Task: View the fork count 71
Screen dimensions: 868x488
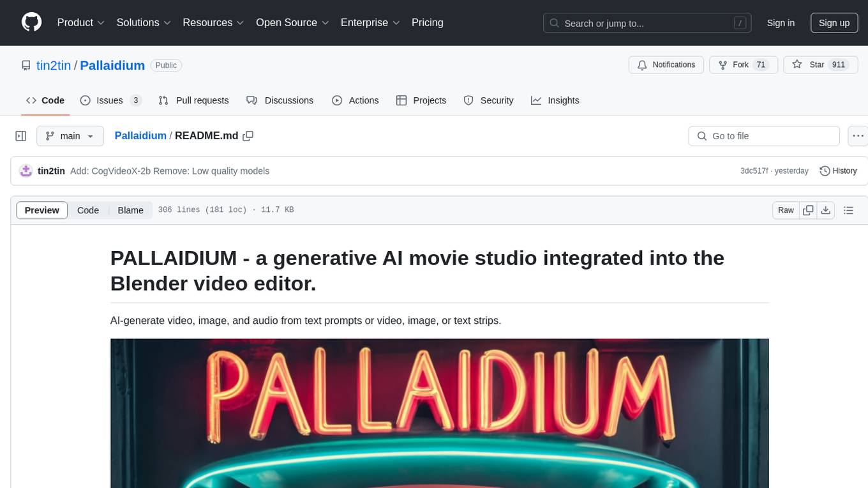Action: coord(760,65)
